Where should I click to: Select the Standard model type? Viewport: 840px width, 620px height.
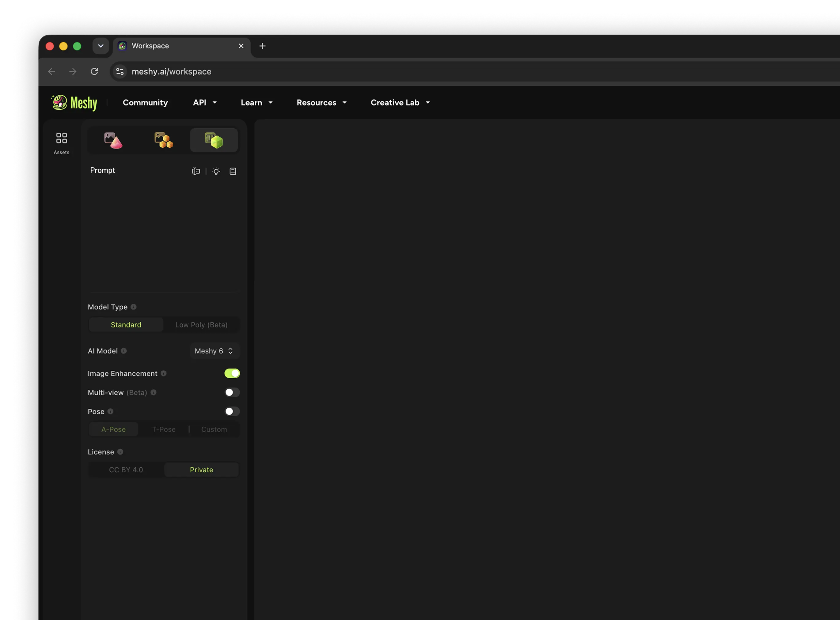[x=126, y=325]
